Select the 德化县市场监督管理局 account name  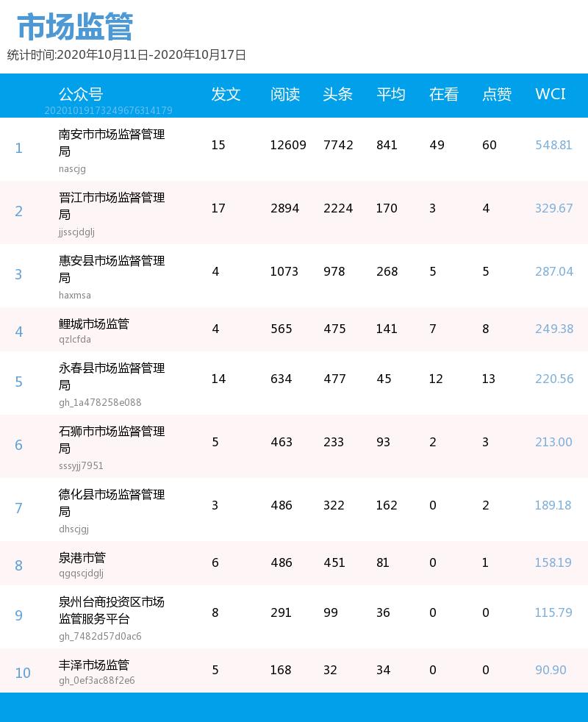tap(112, 502)
